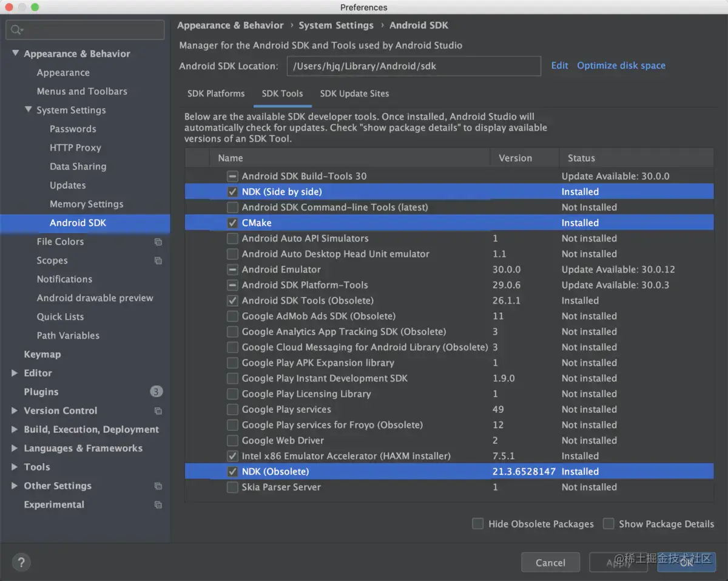Click the Optimize disk space link
Viewport: 728px width, 581px height.
point(621,66)
